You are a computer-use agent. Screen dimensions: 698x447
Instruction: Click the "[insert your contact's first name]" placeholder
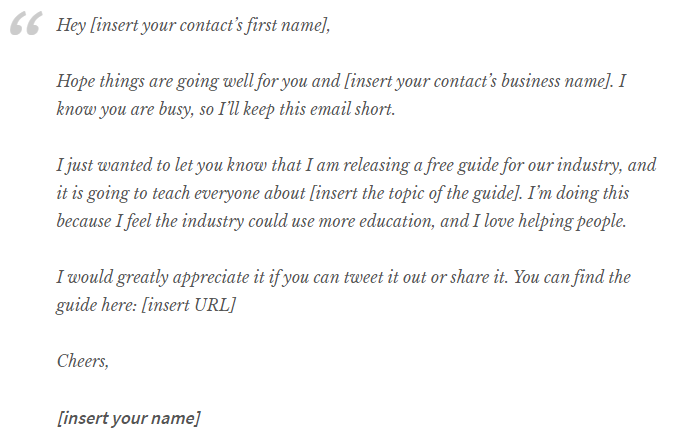coord(208,25)
